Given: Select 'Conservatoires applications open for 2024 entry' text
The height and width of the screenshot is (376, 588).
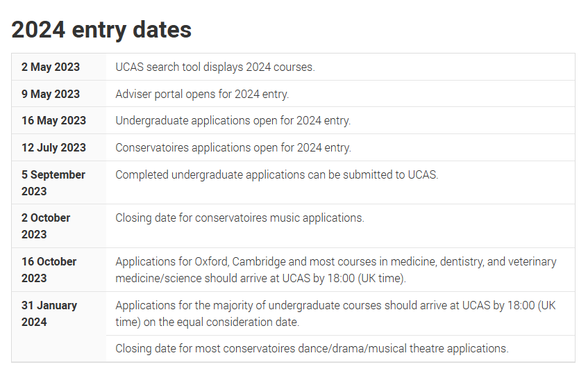Looking at the screenshot, I should point(233,147).
